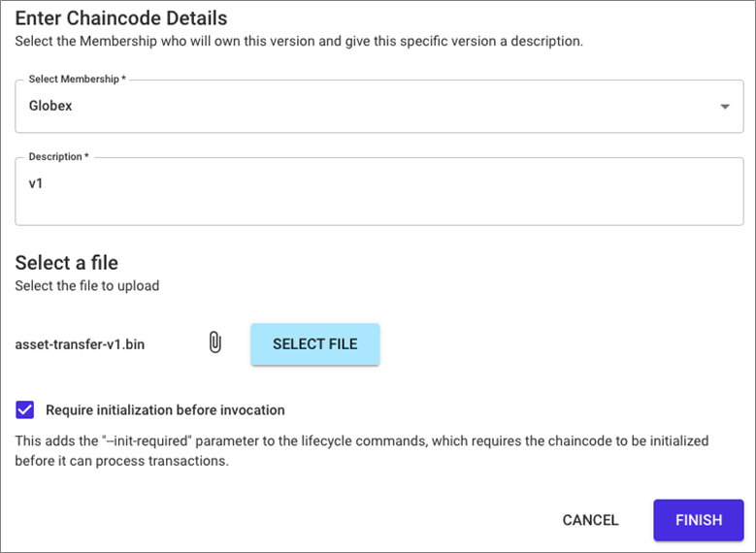This screenshot has width=756, height=553.
Task: Click the --init-required help text
Action: [362, 451]
